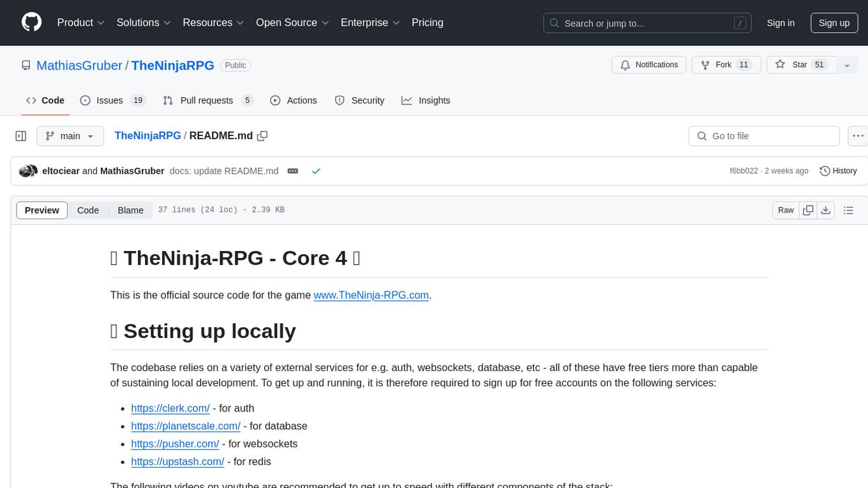Click the Sign in link
This screenshot has height=488, width=868.
pyautogui.click(x=781, y=23)
